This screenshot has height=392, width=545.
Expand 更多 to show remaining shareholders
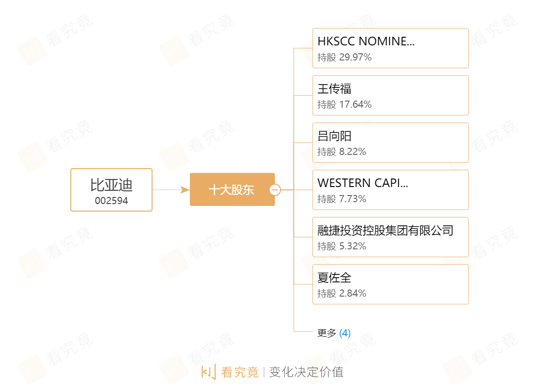coord(326,333)
